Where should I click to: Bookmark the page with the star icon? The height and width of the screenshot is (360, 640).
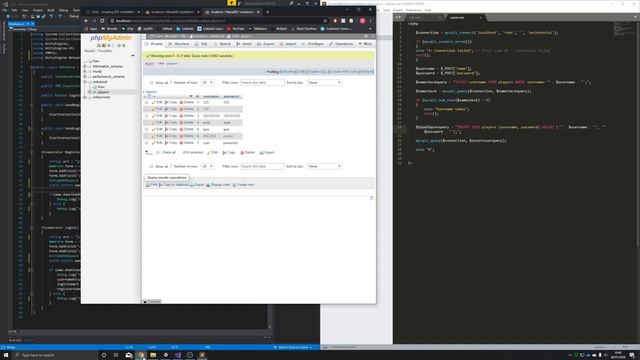click(325, 21)
